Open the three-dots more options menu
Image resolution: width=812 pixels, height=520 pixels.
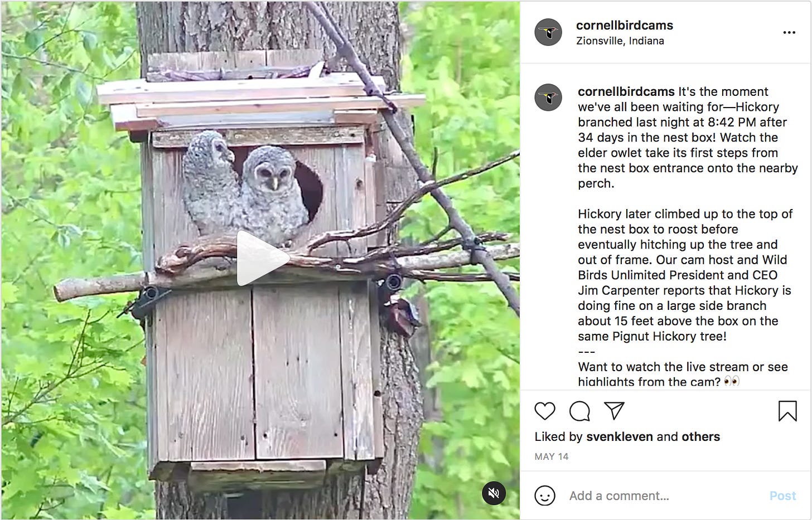pyautogui.click(x=789, y=32)
